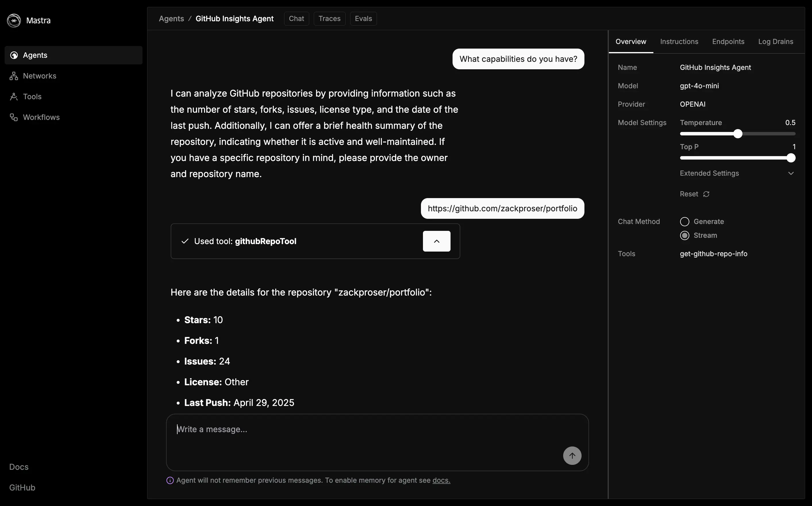
Task: Click the Tools sidebar icon
Action: 14,97
